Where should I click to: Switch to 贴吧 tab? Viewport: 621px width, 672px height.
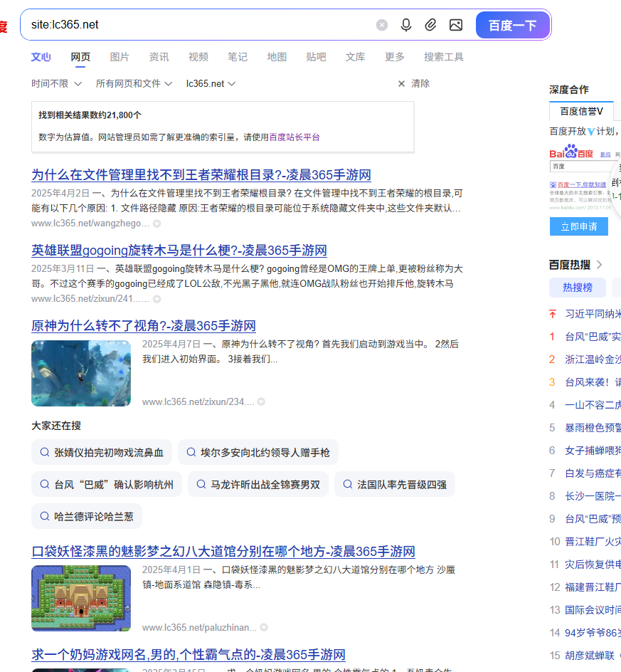316,57
